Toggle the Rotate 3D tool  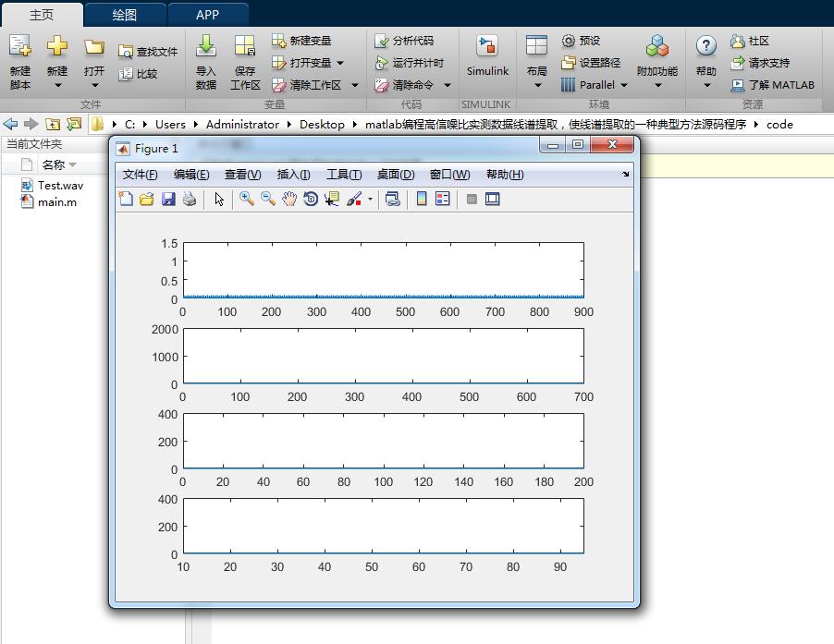click(311, 200)
